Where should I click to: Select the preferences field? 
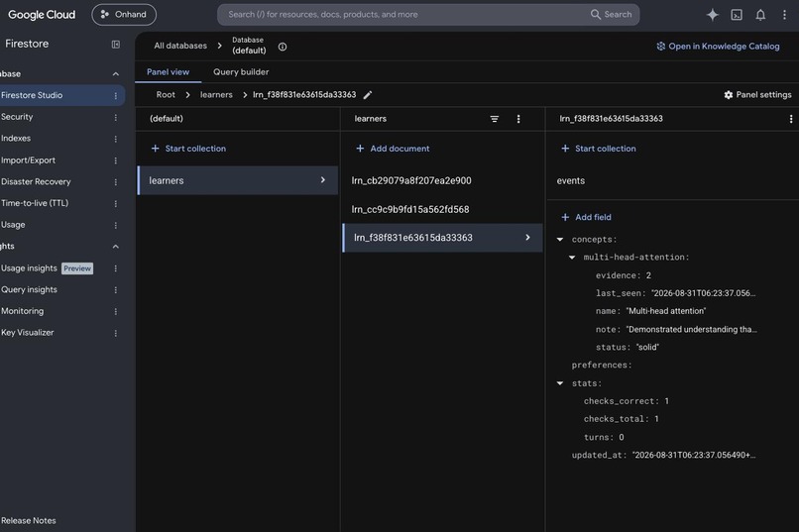pos(602,365)
